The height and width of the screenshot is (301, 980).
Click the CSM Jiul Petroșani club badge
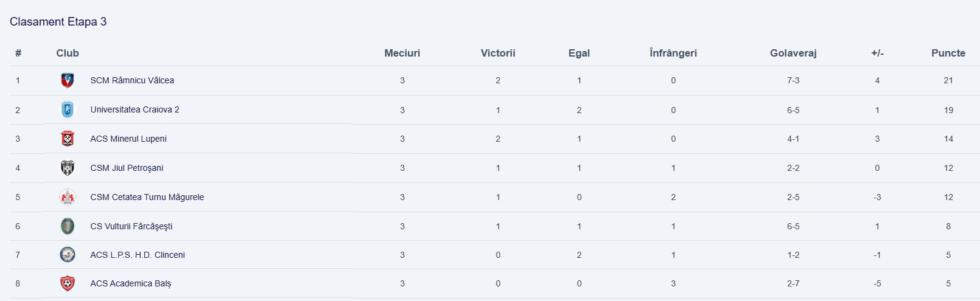(68, 168)
